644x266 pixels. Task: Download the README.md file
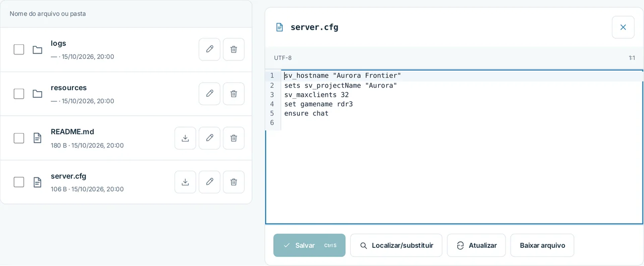tap(185, 138)
